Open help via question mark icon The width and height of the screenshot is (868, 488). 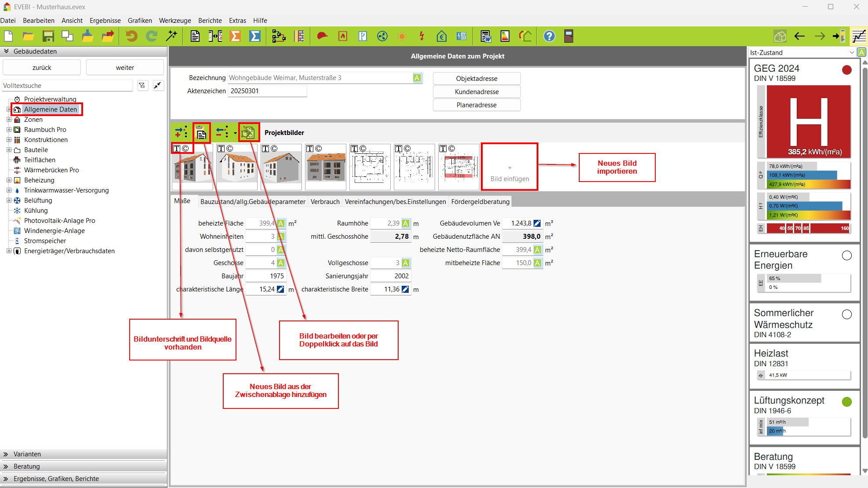(x=549, y=36)
